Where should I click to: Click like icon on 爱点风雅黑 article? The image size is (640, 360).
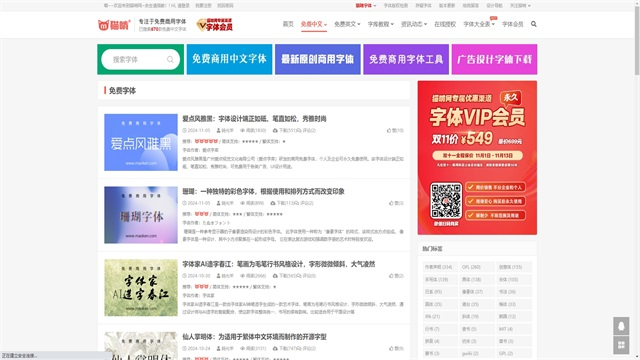pos(389,131)
